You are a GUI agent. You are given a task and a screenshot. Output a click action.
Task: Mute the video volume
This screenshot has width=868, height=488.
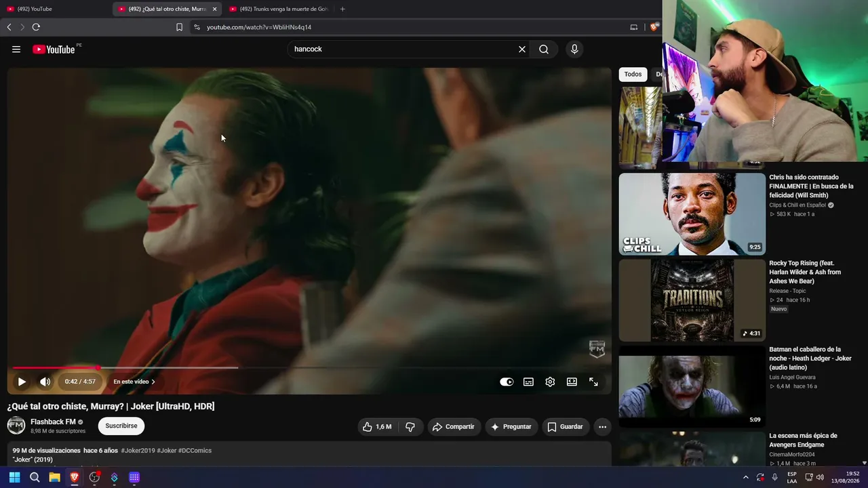[45, 382]
